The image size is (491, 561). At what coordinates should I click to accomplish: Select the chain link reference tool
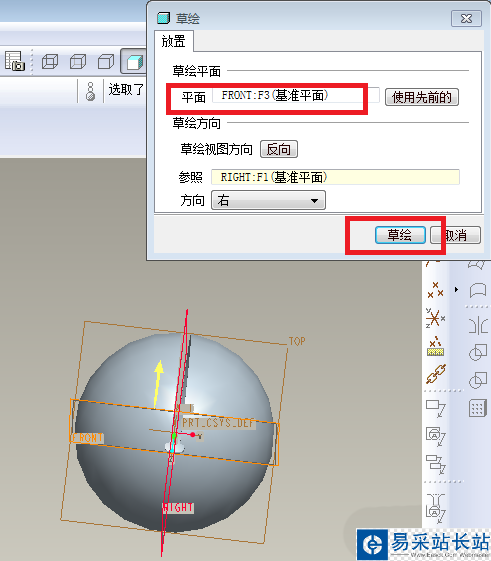[436, 374]
